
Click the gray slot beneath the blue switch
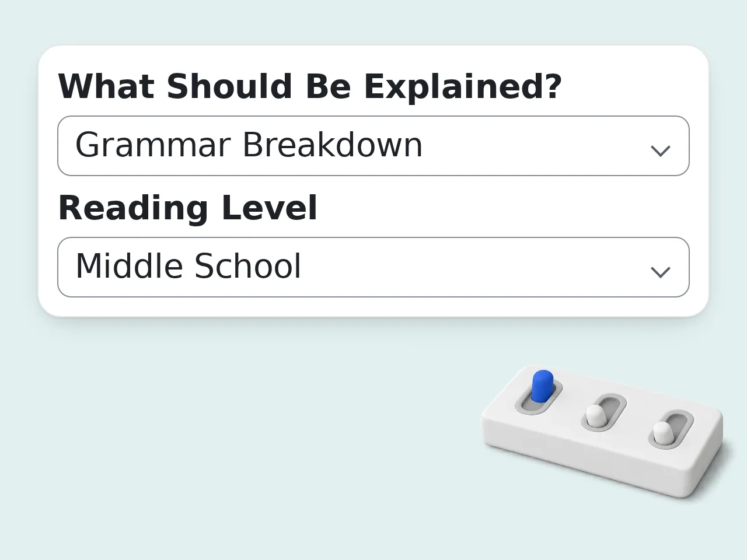(x=539, y=397)
